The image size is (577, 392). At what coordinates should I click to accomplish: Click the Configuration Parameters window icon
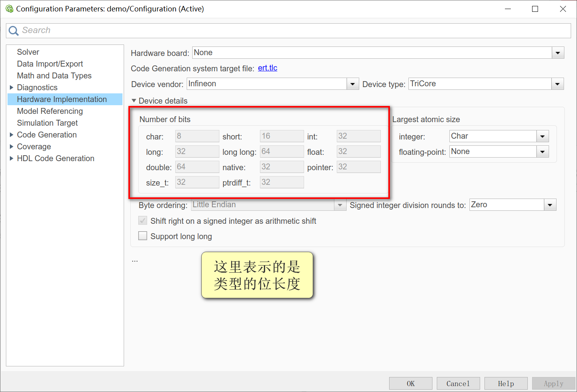(x=9, y=9)
